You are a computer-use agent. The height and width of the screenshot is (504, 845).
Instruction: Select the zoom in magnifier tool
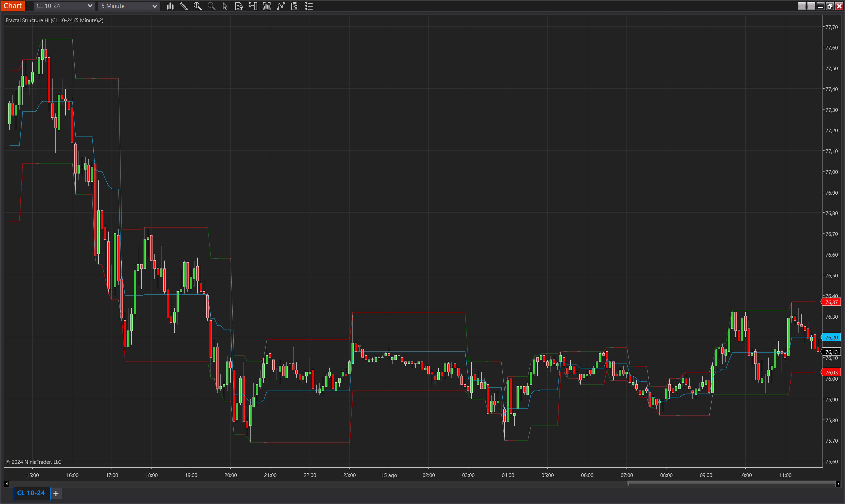point(197,6)
